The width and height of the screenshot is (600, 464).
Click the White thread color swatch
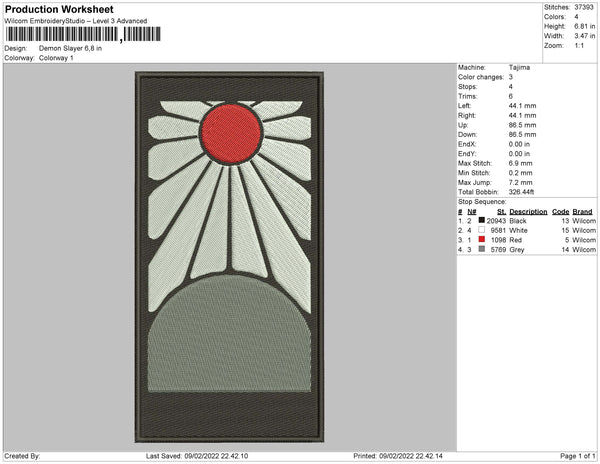[x=481, y=230]
